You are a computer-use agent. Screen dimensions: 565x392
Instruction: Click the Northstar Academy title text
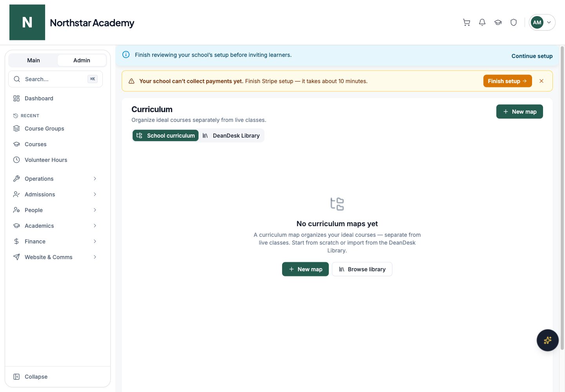(x=92, y=23)
